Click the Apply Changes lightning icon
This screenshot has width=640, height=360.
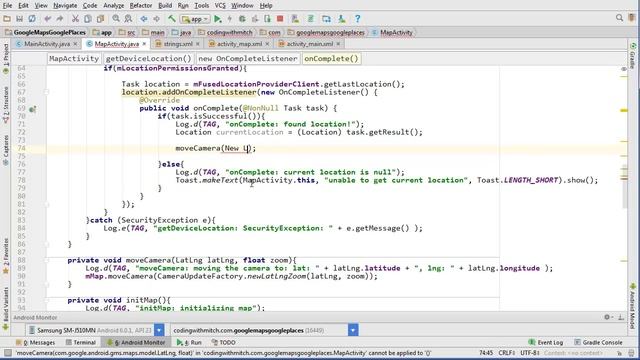click(x=230, y=19)
